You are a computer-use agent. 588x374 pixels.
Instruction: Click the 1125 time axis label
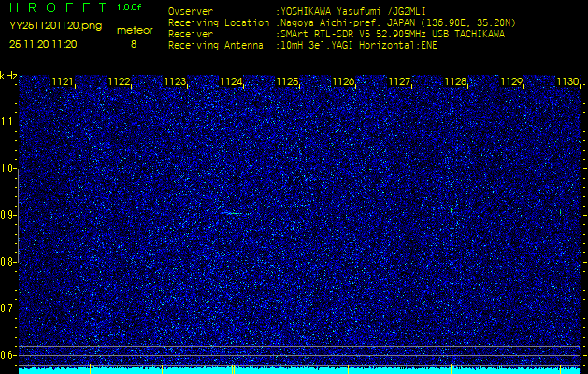[x=287, y=81]
